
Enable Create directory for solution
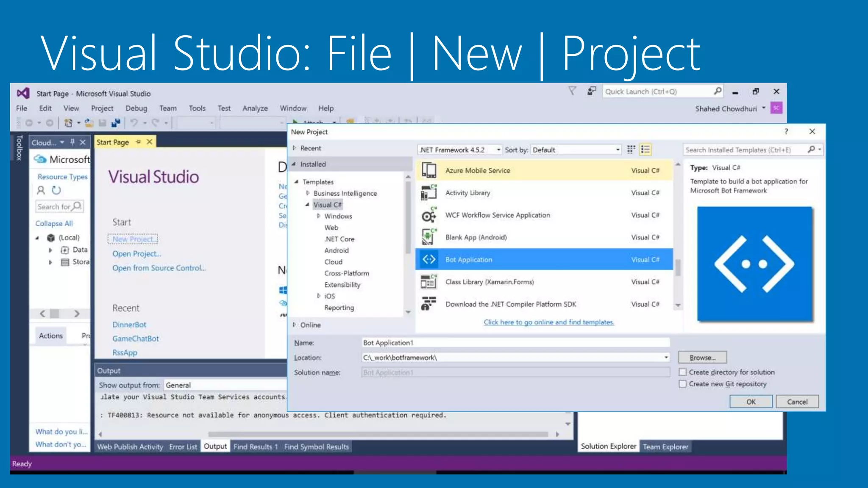tap(683, 372)
